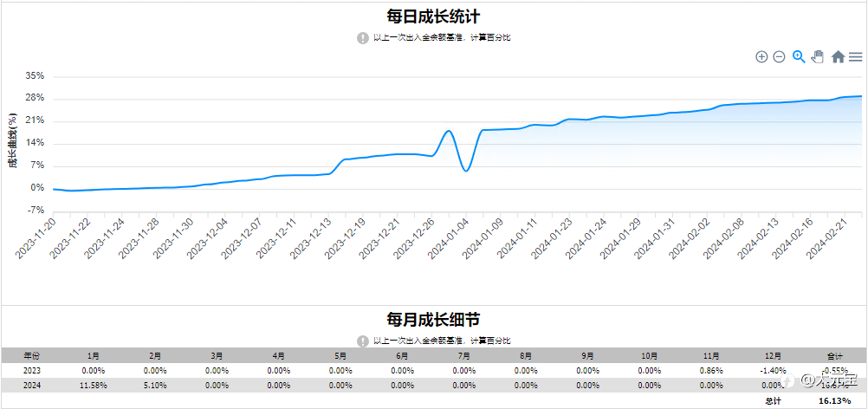The image size is (868, 409).
Task: Click the 2024-01-11 x-axis date label
Action: pyautogui.click(x=516, y=238)
